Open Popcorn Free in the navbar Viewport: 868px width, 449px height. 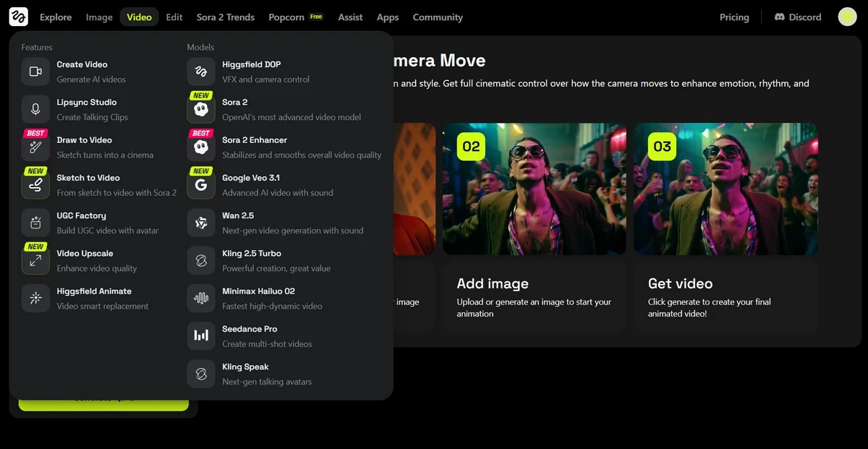pos(295,17)
